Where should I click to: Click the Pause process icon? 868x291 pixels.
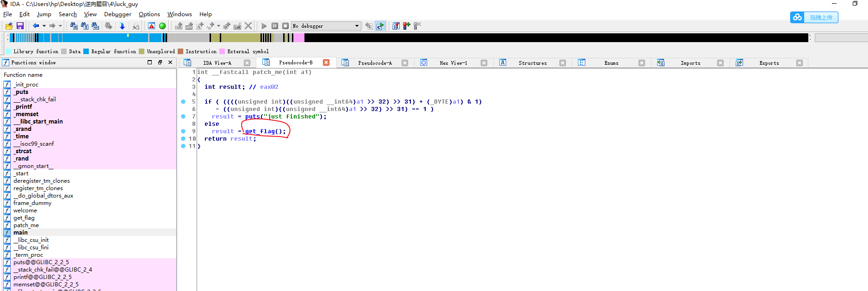[x=275, y=26]
